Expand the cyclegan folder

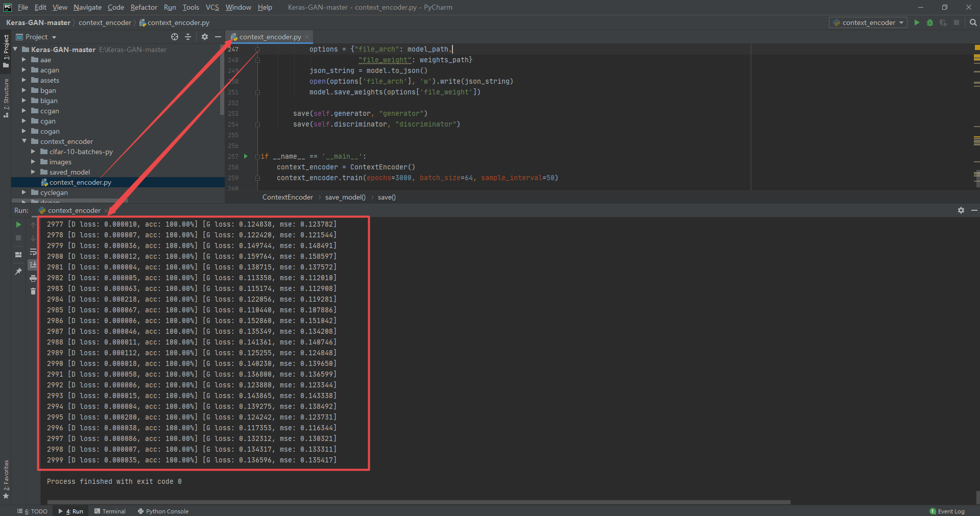click(x=24, y=192)
